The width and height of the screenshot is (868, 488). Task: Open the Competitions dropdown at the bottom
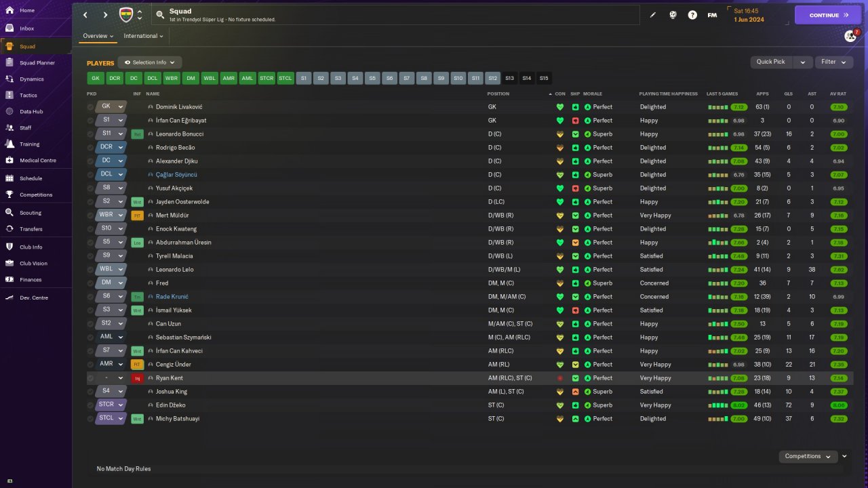click(808, 456)
